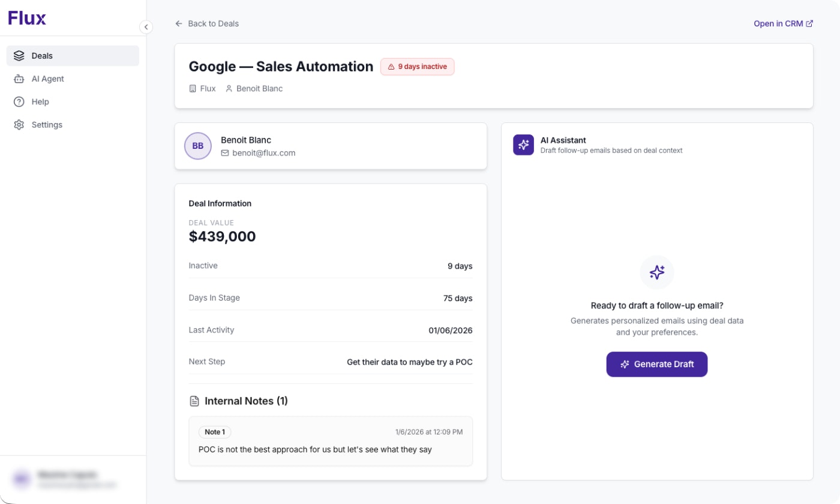Click the building icon next to Flux
840x504 pixels.
pyautogui.click(x=193, y=88)
